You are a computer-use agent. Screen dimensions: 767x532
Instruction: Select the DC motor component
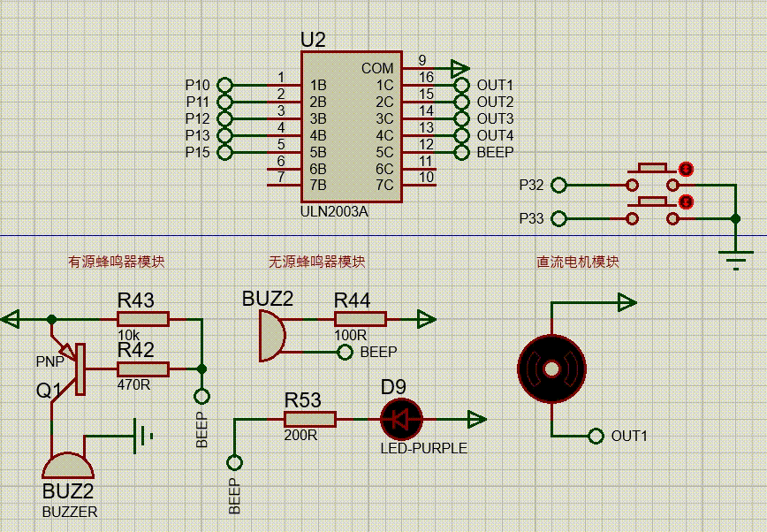tap(551, 369)
